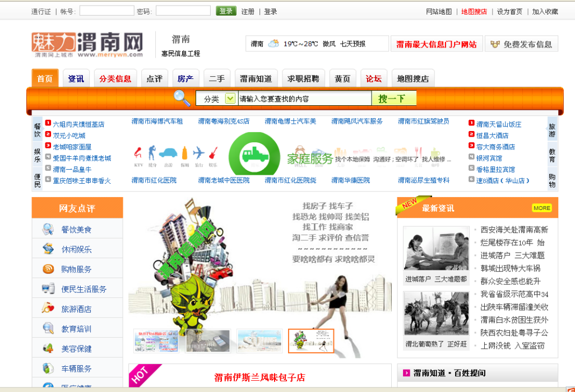Open the 渭南天留山饭庄 link
The height and width of the screenshot is (392, 575).
click(x=499, y=124)
